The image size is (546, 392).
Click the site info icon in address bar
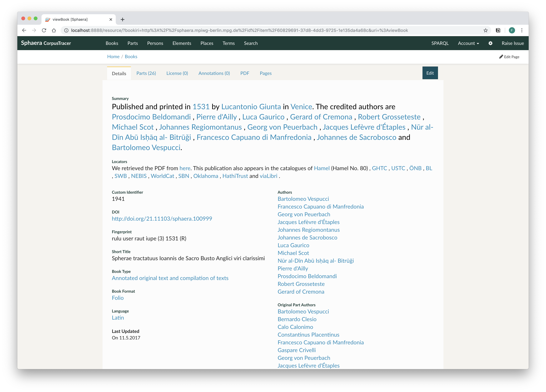[66, 30]
